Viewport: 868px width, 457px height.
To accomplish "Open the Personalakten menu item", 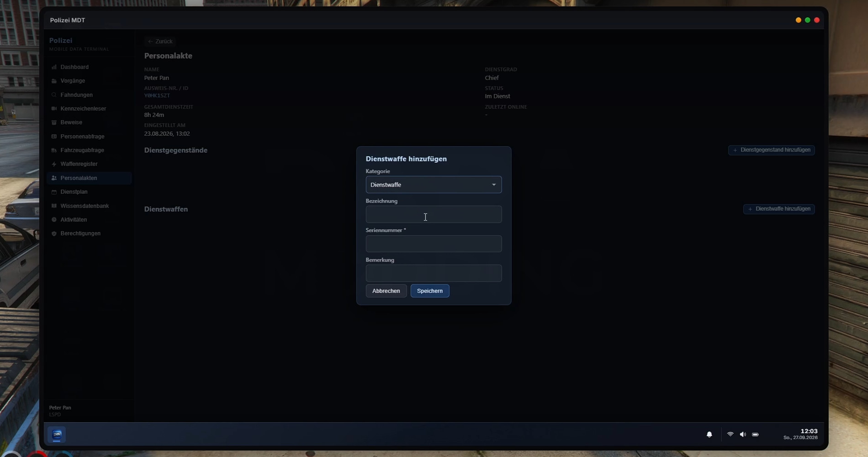I will 89,178.
